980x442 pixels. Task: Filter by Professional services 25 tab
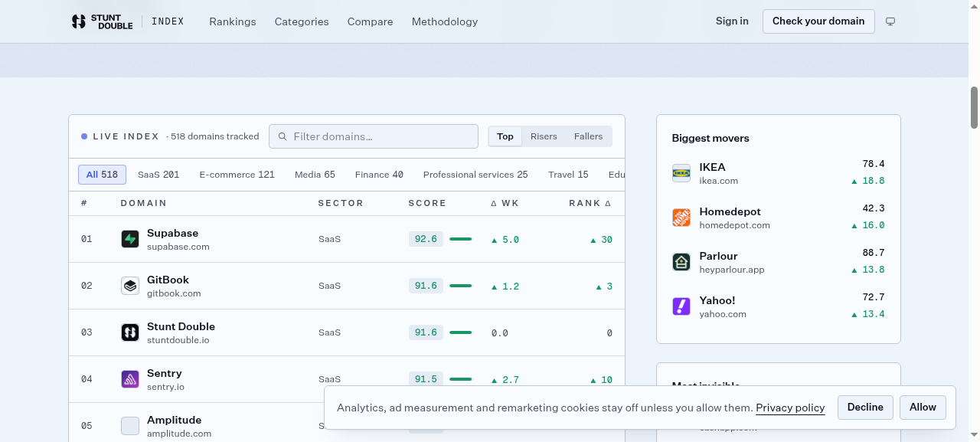[x=475, y=175]
